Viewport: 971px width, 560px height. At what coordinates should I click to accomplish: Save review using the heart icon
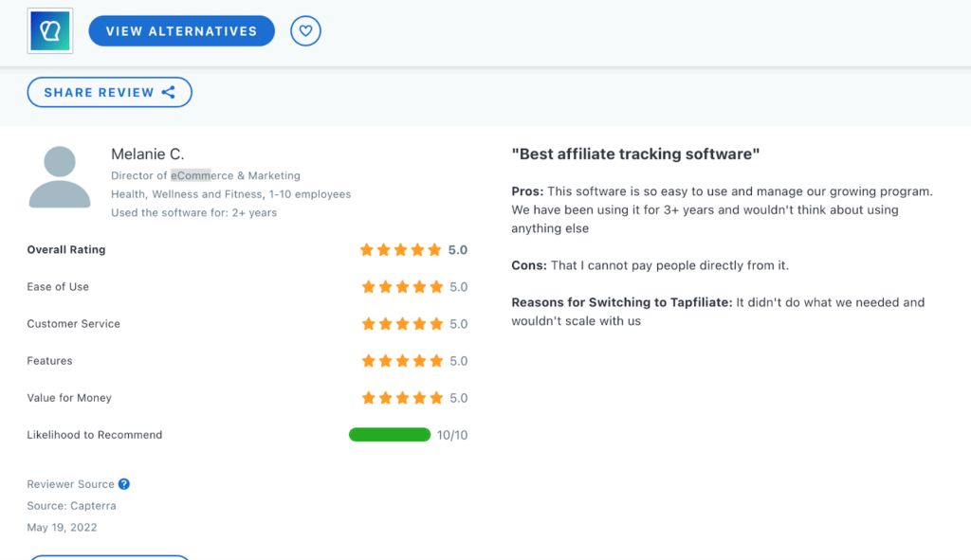click(x=305, y=30)
